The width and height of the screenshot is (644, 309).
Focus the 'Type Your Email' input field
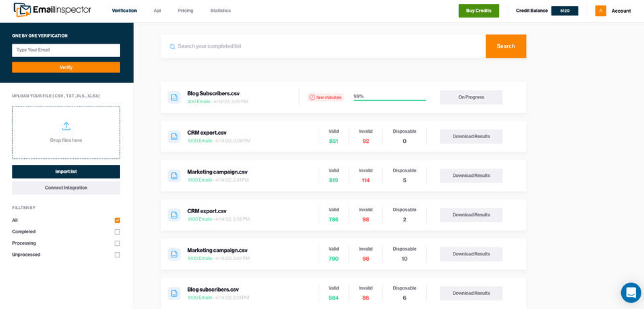pyautogui.click(x=66, y=50)
